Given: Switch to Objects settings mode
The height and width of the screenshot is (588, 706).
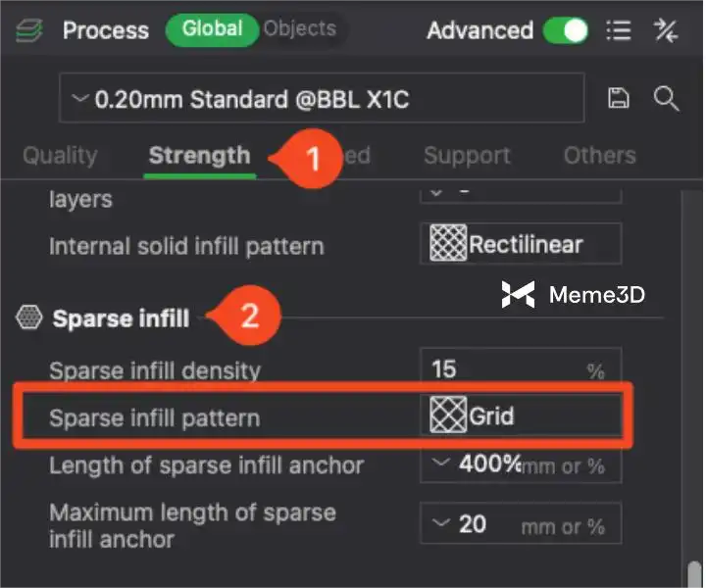Looking at the screenshot, I should pos(299,29).
